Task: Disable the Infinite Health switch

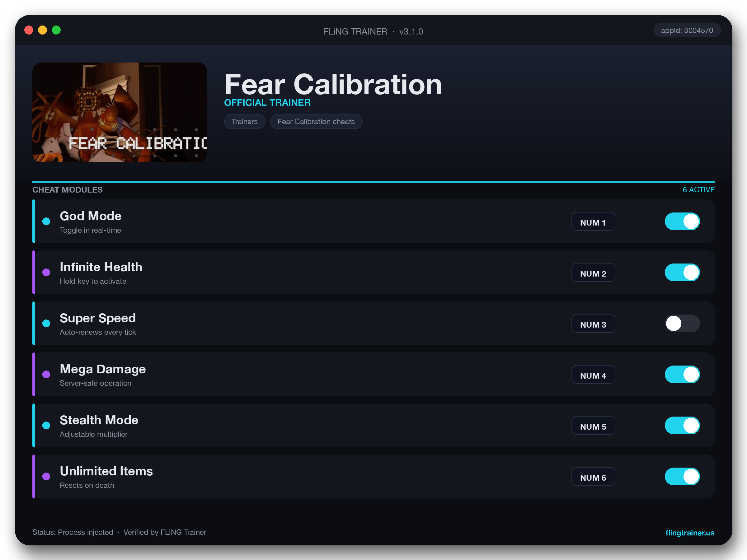Action: click(682, 273)
